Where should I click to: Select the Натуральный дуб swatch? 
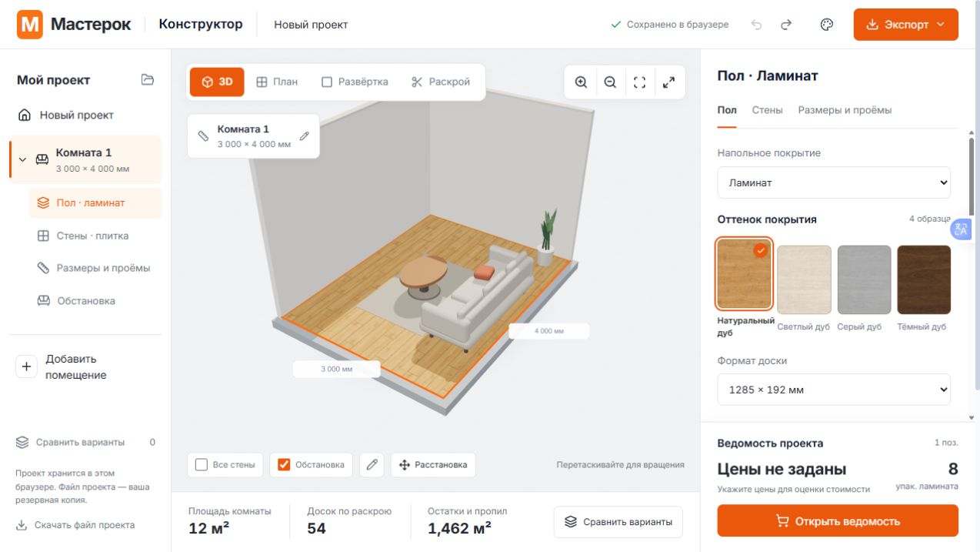(744, 273)
